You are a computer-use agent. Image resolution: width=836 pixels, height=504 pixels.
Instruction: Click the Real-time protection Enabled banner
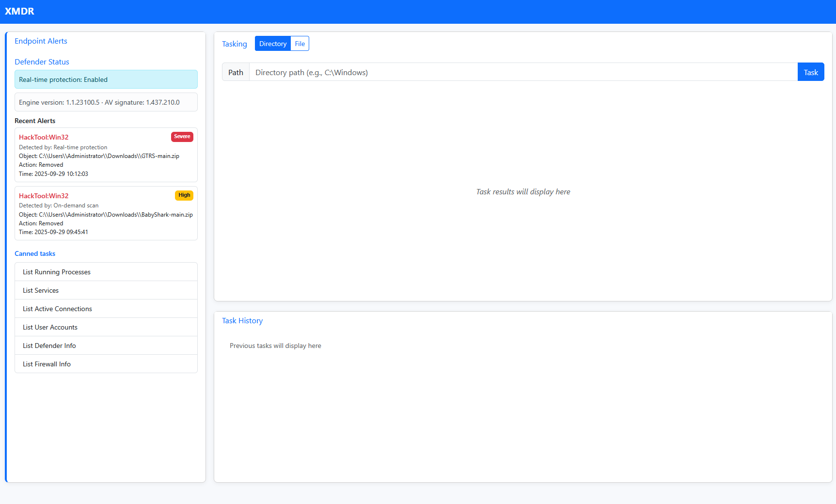tap(106, 79)
